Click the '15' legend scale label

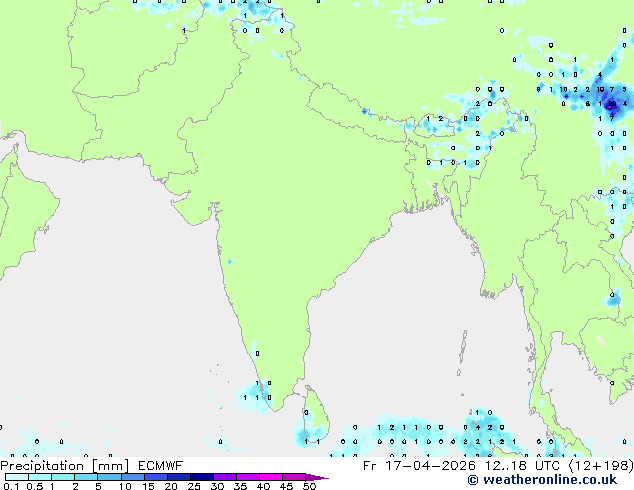tap(148, 486)
